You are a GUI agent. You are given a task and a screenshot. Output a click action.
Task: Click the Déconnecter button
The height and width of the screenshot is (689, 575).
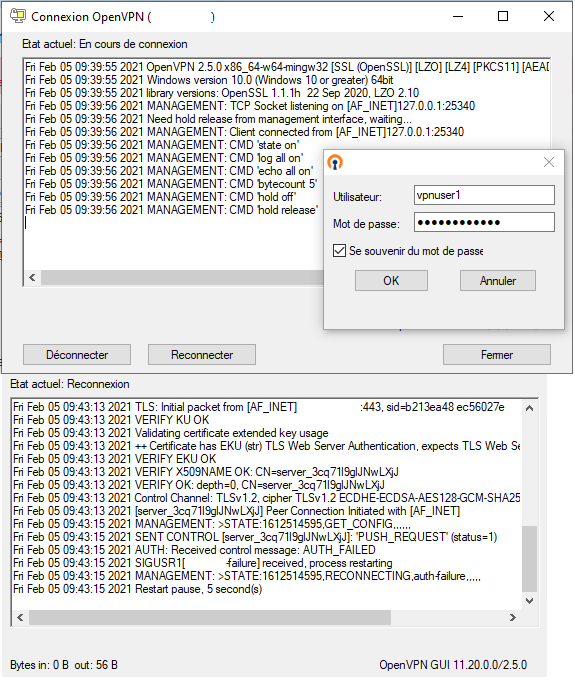click(x=77, y=355)
